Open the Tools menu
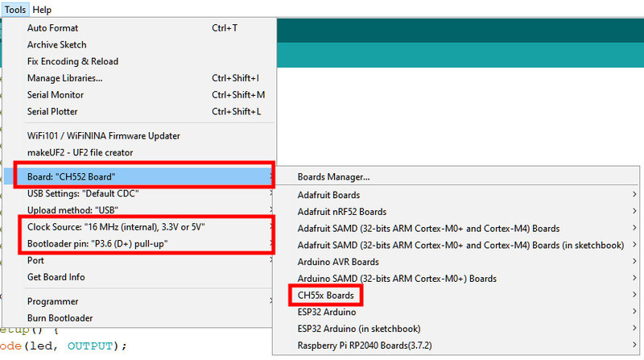Screen dimensions: 644x360 pyautogui.click(x=15, y=9)
